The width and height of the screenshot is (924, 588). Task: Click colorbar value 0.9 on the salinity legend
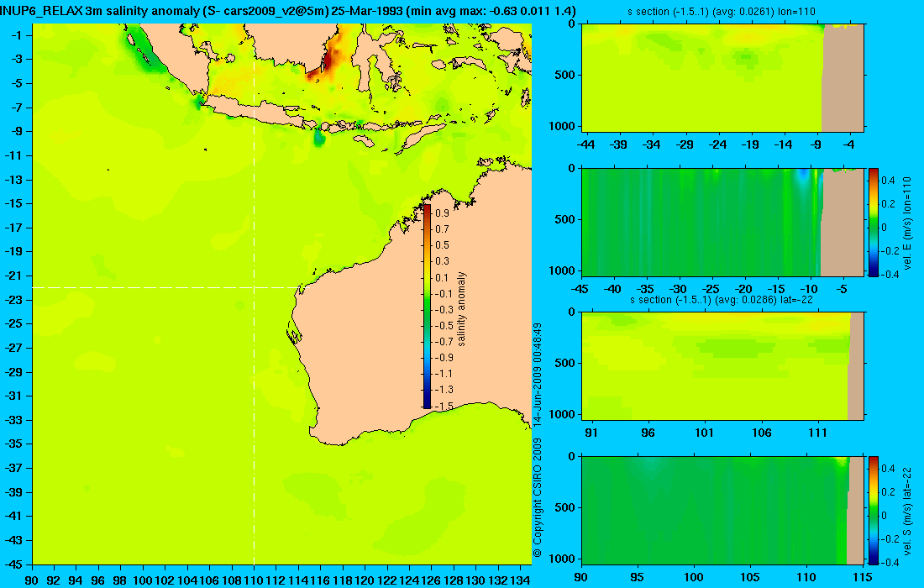coord(442,213)
